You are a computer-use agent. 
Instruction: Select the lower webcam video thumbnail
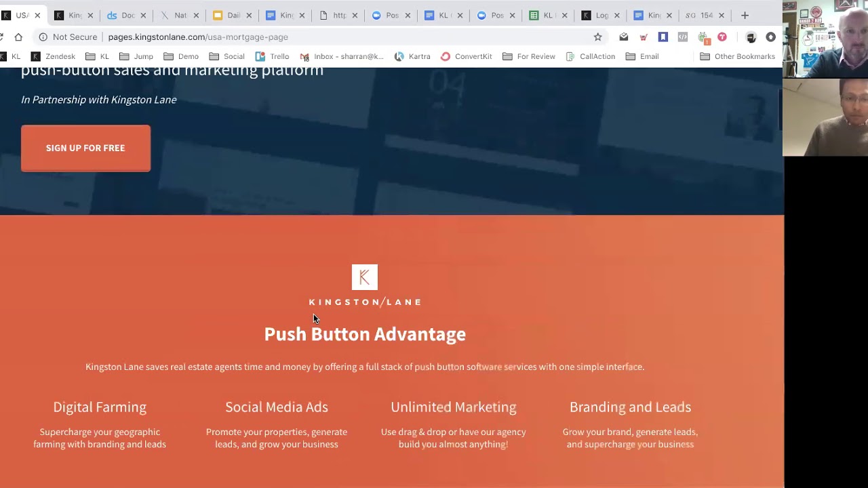click(825, 117)
